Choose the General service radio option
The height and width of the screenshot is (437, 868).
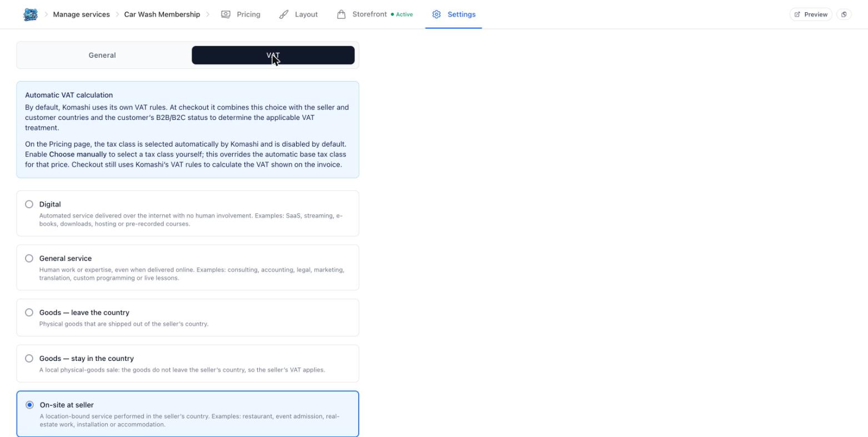click(29, 258)
